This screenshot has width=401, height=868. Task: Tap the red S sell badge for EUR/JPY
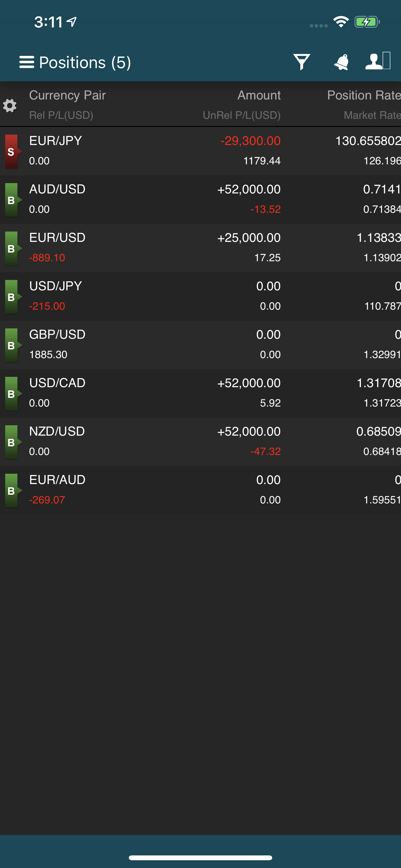(x=13, y=152)
